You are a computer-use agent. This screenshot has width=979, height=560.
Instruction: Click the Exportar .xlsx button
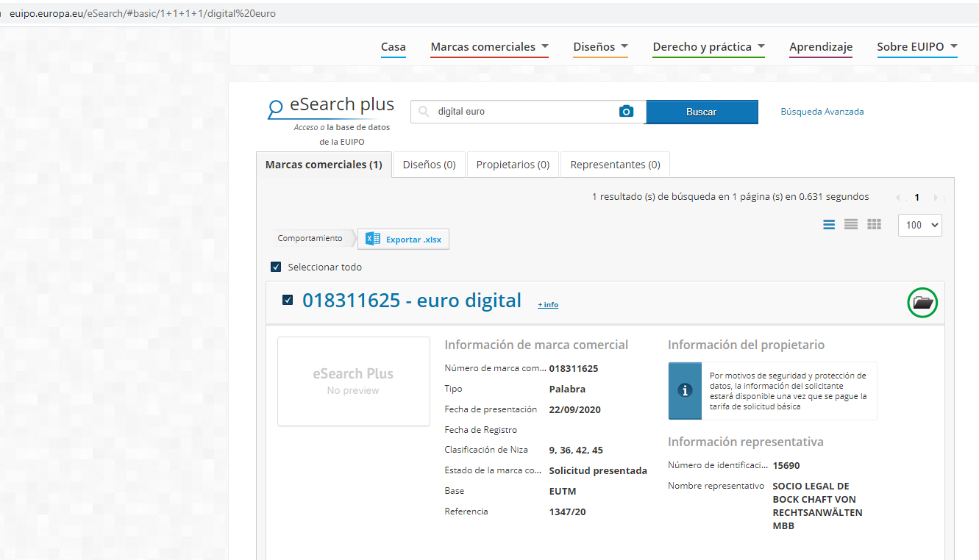(x=404, y=239)
